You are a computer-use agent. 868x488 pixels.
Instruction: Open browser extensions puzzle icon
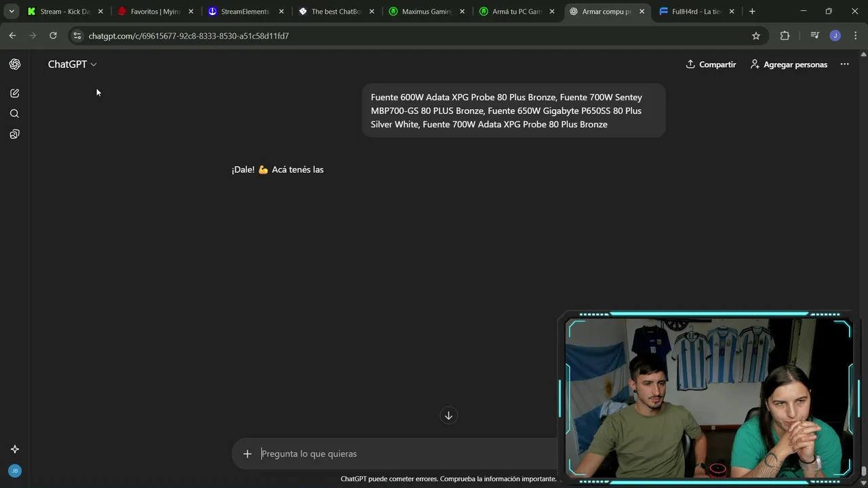tap(785, 36)
